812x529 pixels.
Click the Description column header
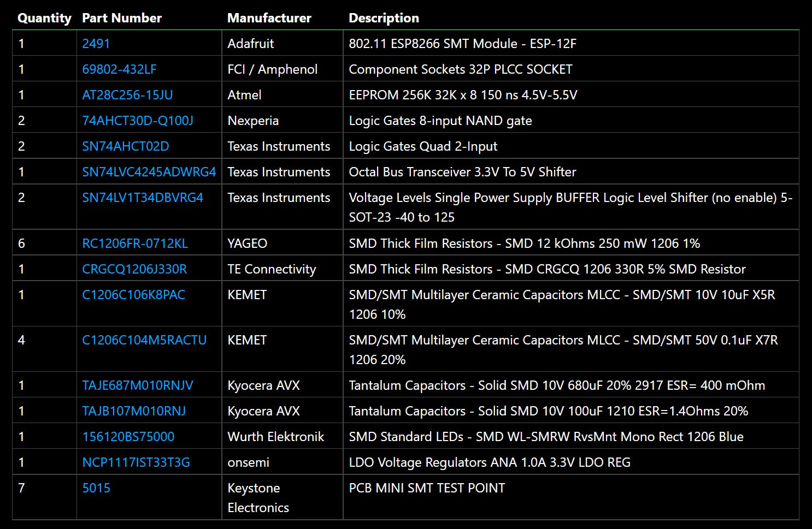click(384, 18)
